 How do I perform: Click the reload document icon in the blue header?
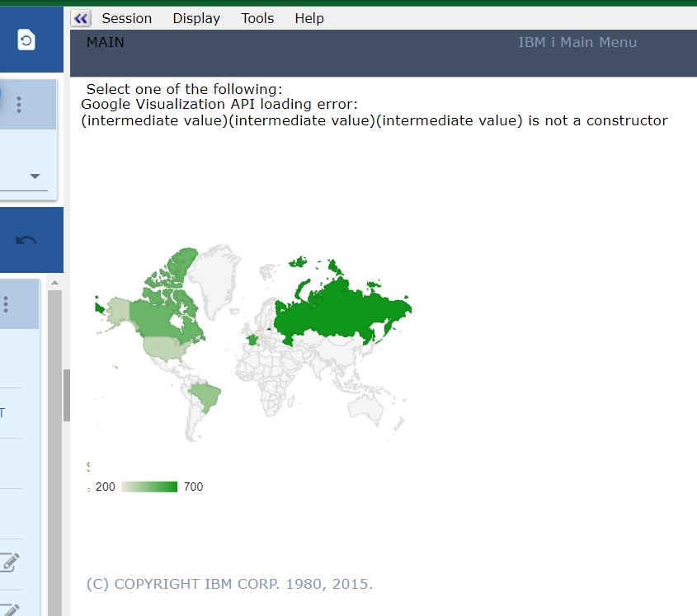click(x=26, y=40)
